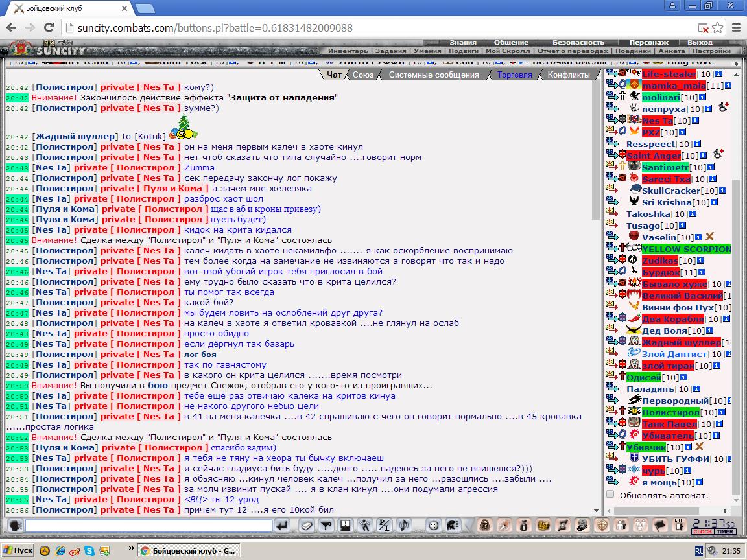The height and width of the screenshot is (560, 747).
Task: Click the browser back arrow
Action: [x=11, y=28]
